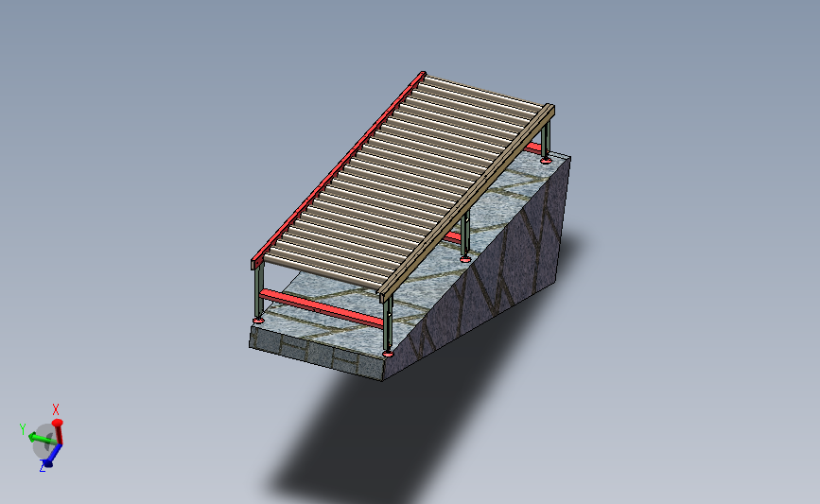This screenshot has height=504, width=820.
Task: Click the blue Z axis of the triad
Action: [x=52, y=456]
